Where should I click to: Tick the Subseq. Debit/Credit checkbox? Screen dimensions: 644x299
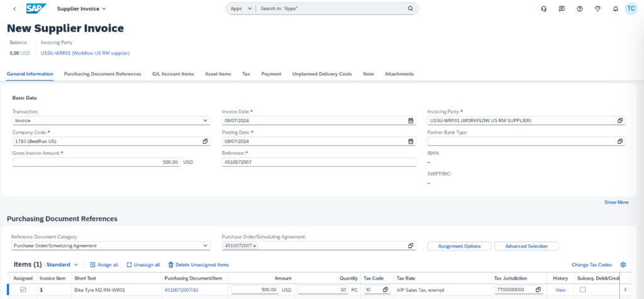(x=582, y=290)
